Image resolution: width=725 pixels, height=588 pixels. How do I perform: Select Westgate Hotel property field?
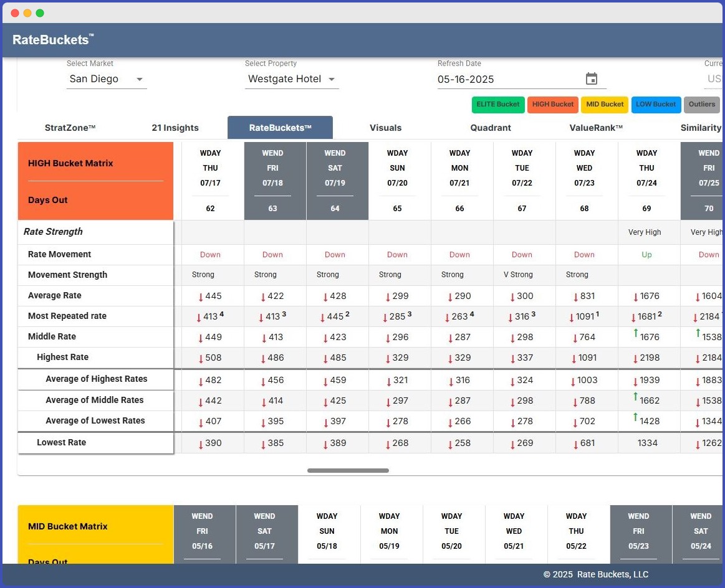point(292,79)
